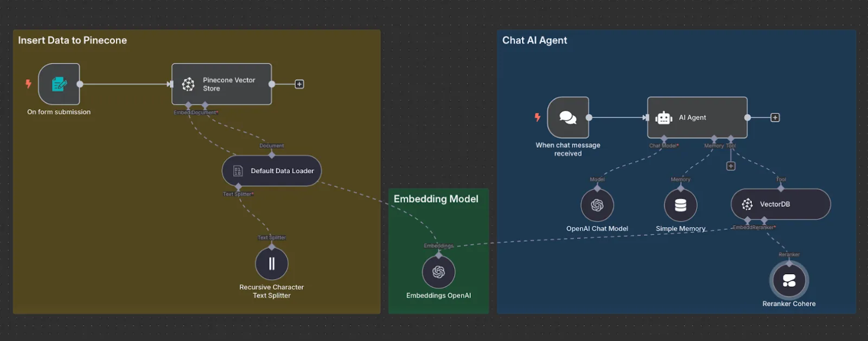Click the Simple Memory node
868x341 pixels.
681,205
